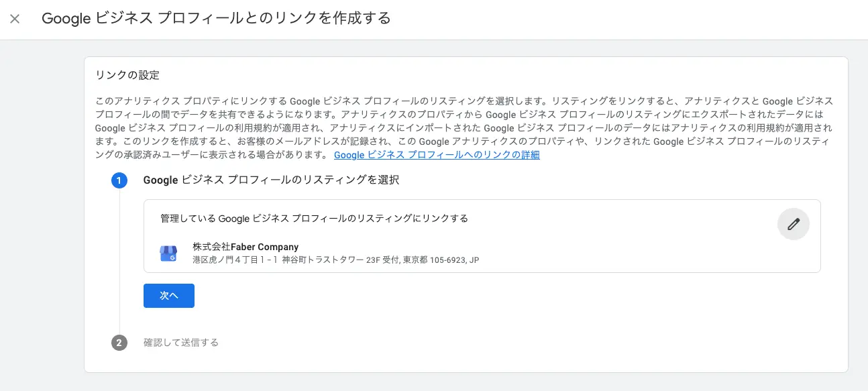This screenshot has width=868, height=391.
Task: Click the address text 港区虎ノ門４丁目１−１
Action: 235,260
